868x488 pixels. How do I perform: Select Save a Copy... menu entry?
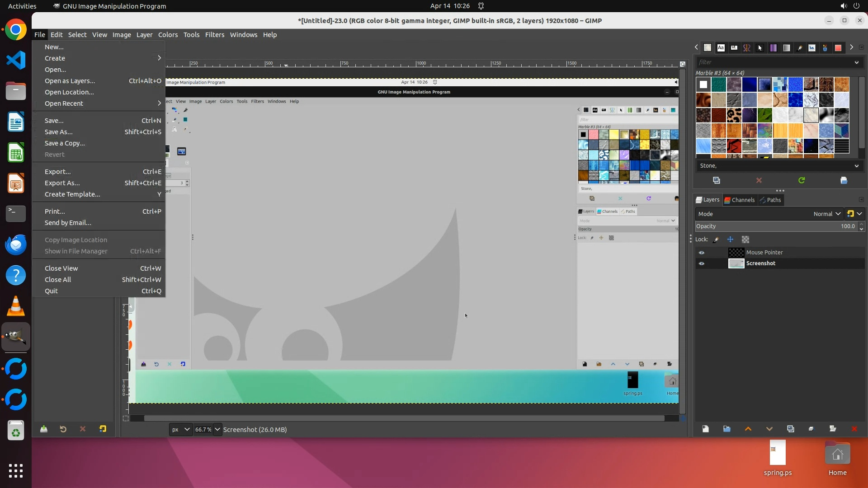[65, 143]
